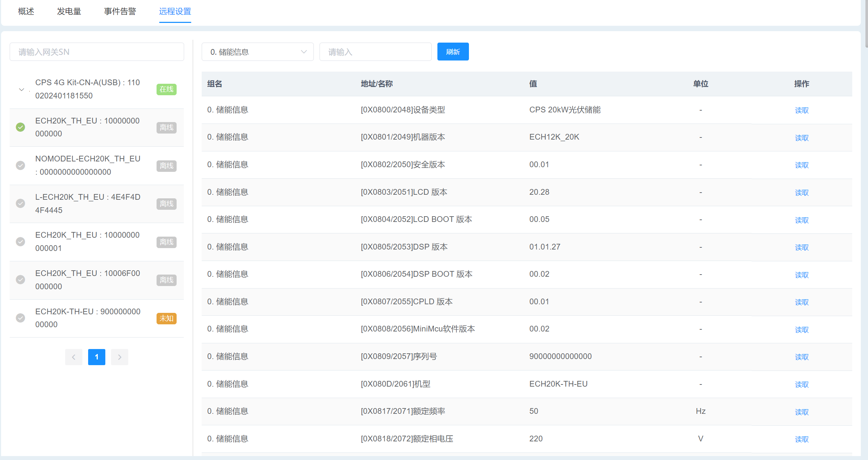Click 读取 for 序列号 row
Screen dimensions: 868x460
click(802, 357)
